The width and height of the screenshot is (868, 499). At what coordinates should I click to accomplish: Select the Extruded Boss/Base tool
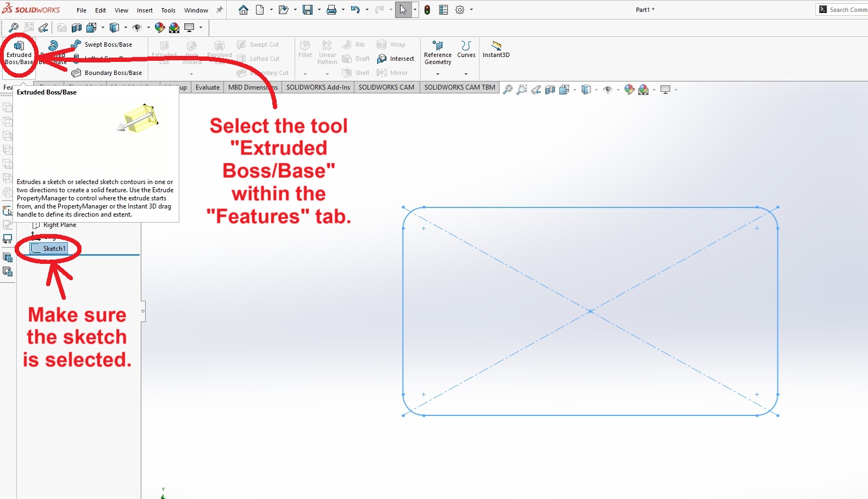(x=19, y=52)
